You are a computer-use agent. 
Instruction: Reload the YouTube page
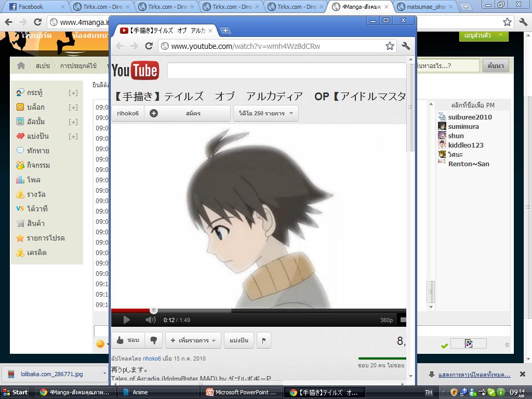pos(149,46)
